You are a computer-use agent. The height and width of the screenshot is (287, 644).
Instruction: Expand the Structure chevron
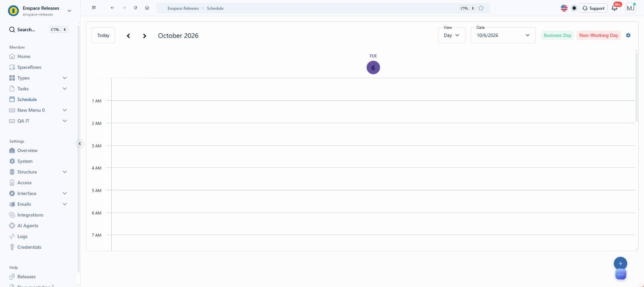pos(64,172)
